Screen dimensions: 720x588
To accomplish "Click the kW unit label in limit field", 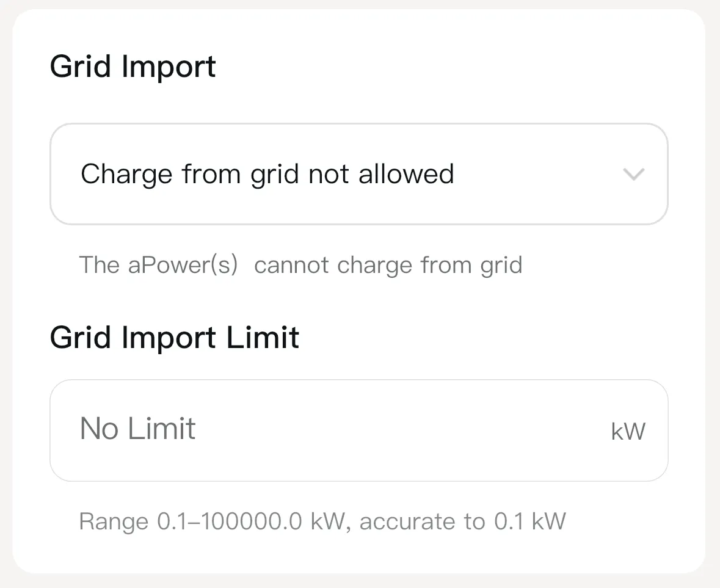I will pos(628,432).
